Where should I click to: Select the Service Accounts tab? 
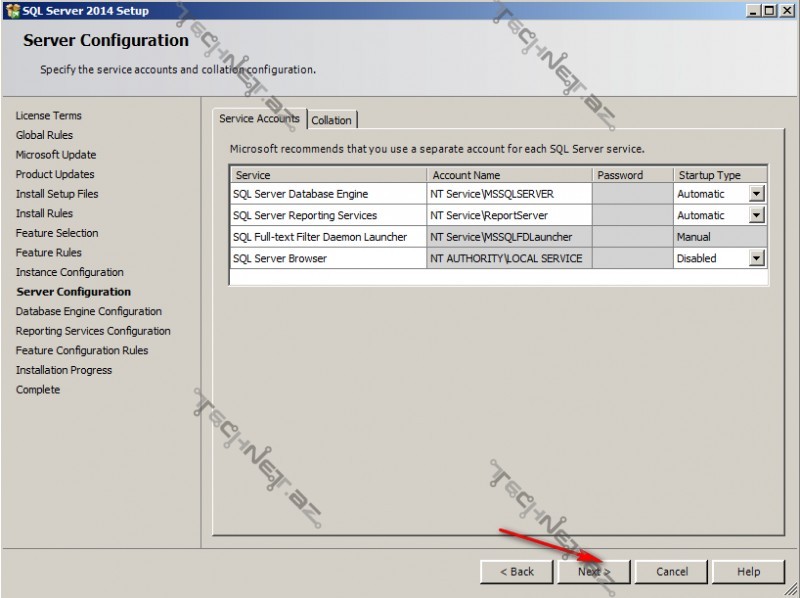tap(258, 118)
